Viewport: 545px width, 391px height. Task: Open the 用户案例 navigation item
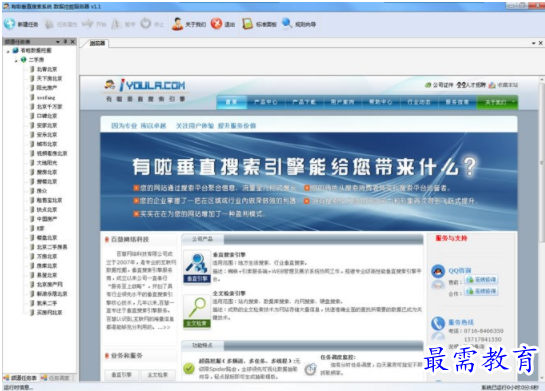(342, 102)
